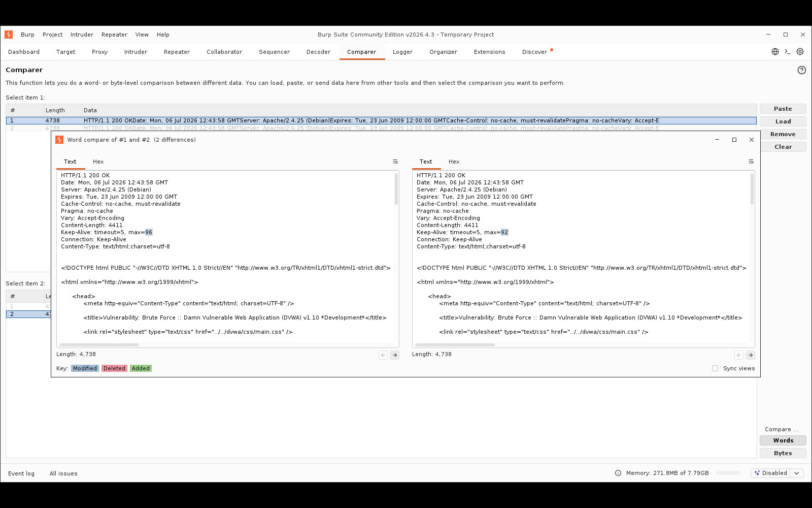Maximize the Word compare dialog
This screenshot has width=812, height=508.
point(734,140)
